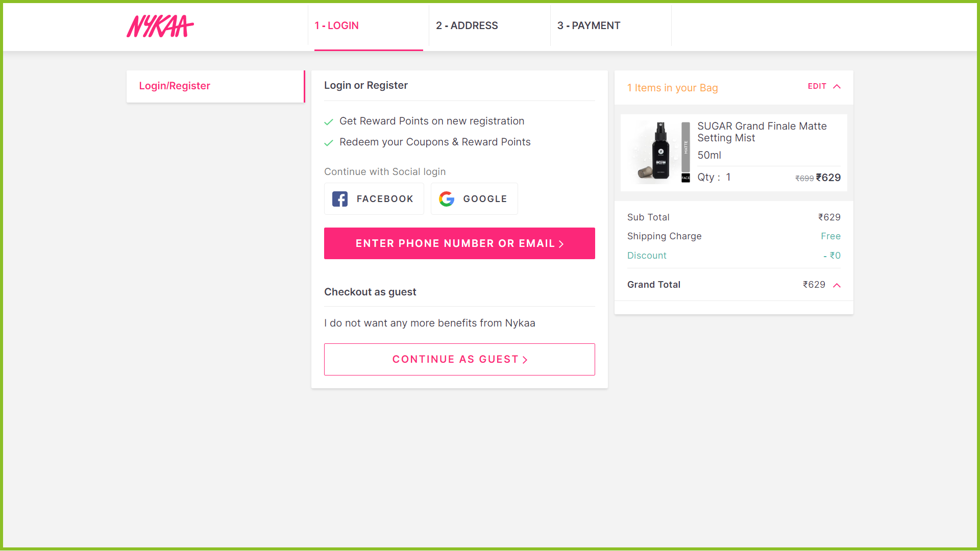This screenshot has height=551, width=980.
Task: Click the Qty value for the setting mist
Action: [728, 177]
